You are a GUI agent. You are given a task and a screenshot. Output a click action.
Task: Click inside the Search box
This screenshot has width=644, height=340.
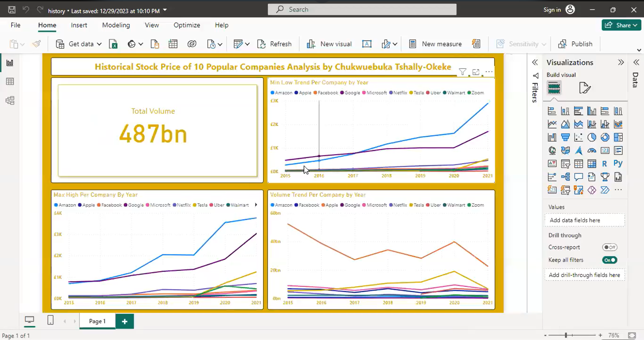tap(362, 9)
